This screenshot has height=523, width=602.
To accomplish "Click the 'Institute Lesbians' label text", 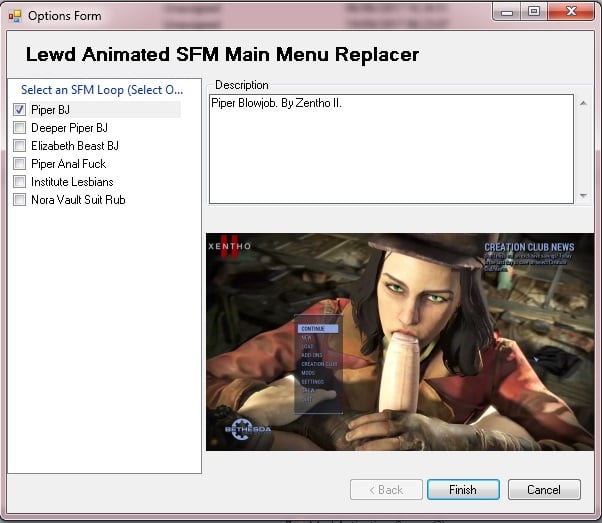I will (72, 182).
